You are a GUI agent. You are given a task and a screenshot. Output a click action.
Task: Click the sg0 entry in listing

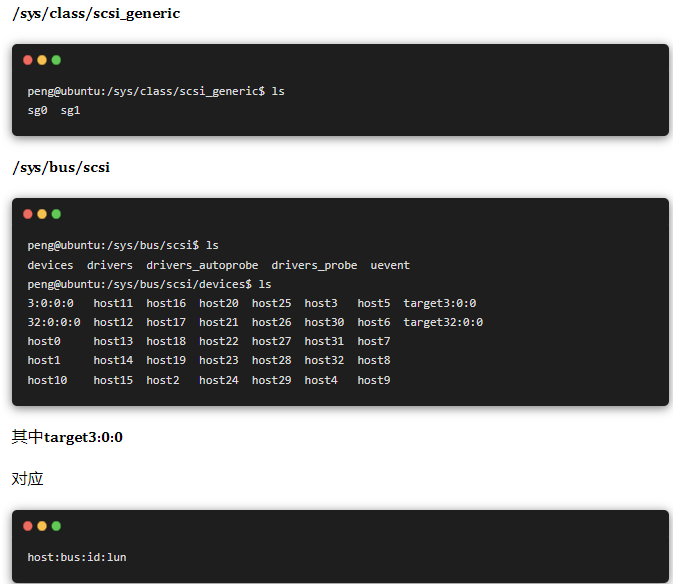tap(37, 110)
